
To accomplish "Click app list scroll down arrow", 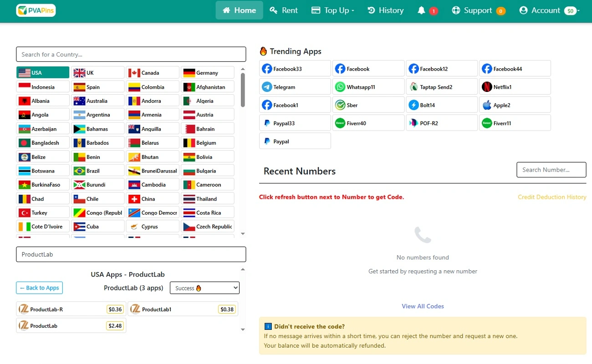I will pos(243,330).
